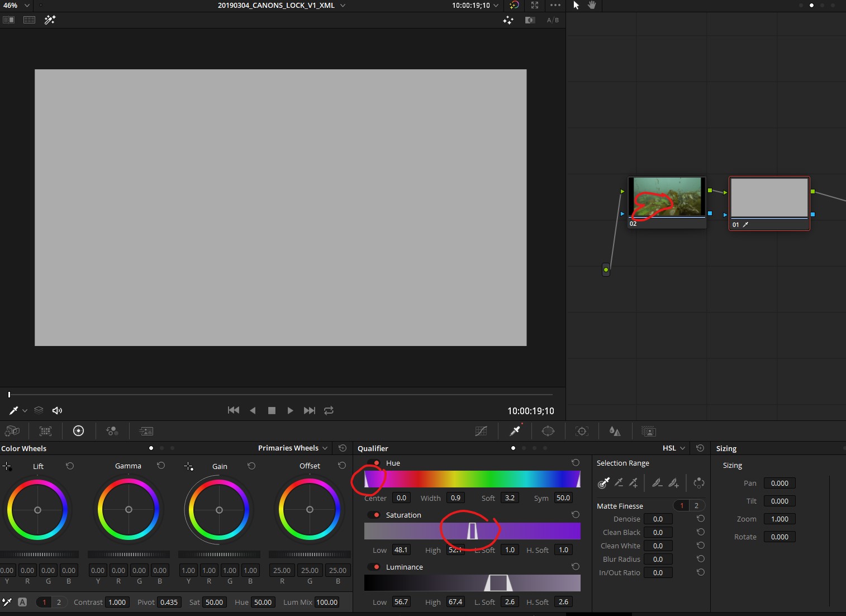Skip to the last frame
Screen dimensions: 846x616
point(310,410)
